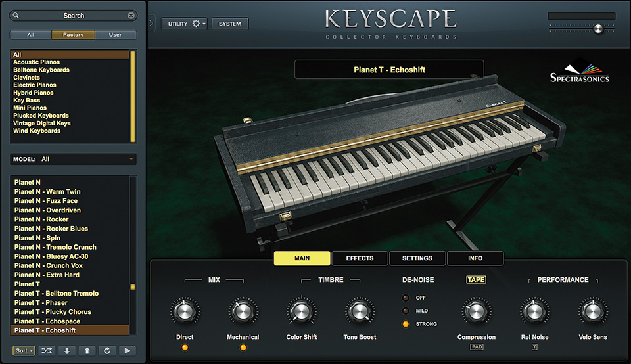
Task: Toggle the Tape button
Action: tap(476, 279)
